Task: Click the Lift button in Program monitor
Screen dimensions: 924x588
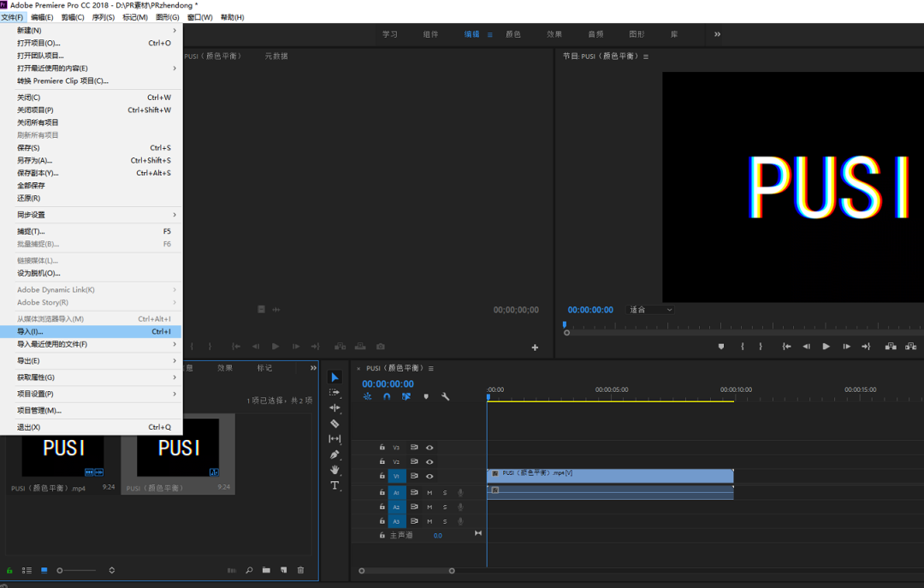Action: pyautogui.click(x=891, y=347)
